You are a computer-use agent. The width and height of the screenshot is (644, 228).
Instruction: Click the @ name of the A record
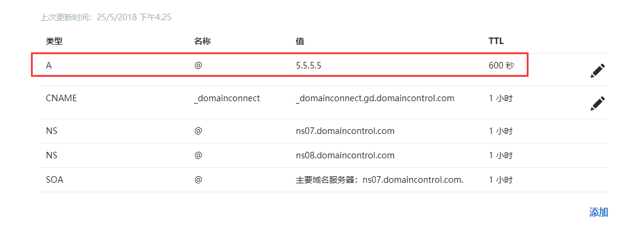point(198,65)
